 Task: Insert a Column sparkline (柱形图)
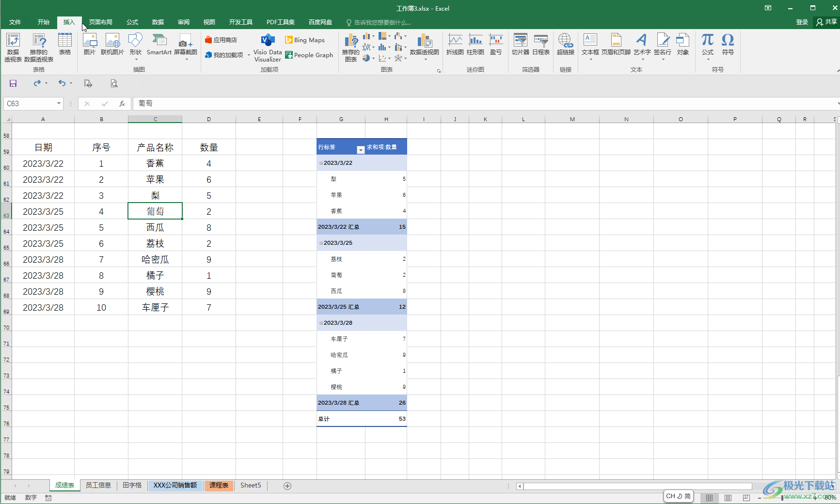(x=475, y=44)
